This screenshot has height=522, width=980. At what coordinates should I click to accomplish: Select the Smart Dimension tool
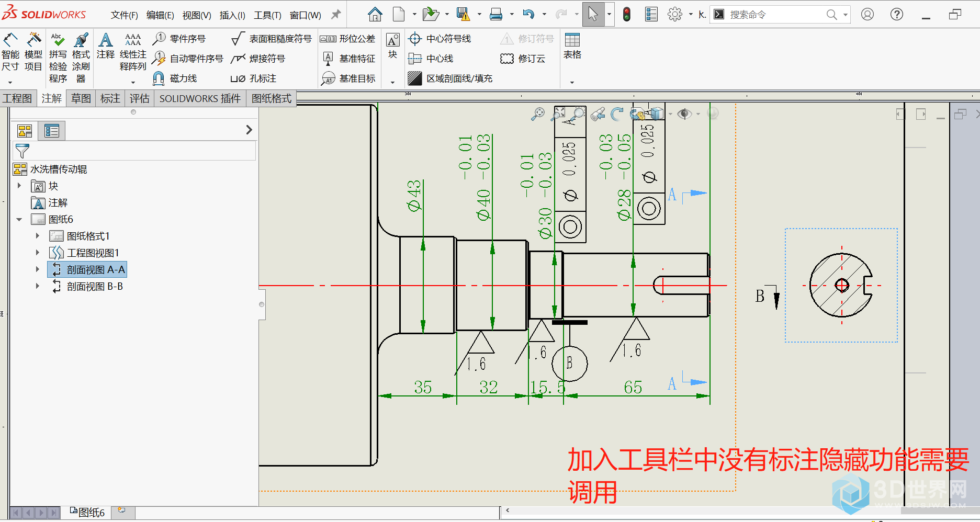[10, 52]
